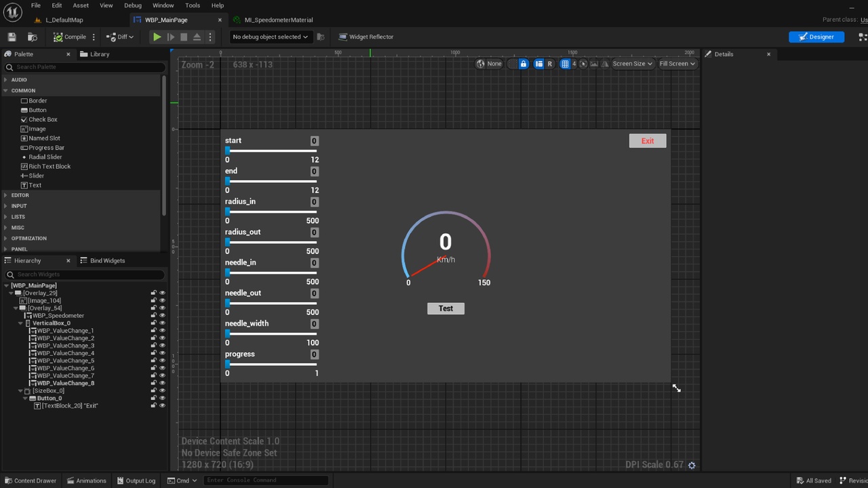Toggle visibility of WBP_Speedometer
Viewport: 868px width, 488px height.
pyautogui.click(x=162, y=315)
